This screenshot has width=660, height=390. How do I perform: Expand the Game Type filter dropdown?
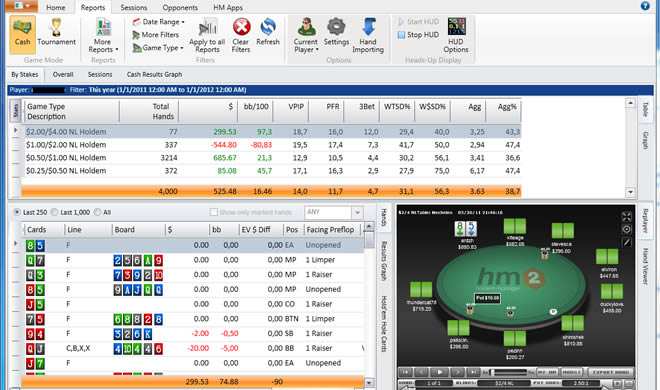point(158,48)
